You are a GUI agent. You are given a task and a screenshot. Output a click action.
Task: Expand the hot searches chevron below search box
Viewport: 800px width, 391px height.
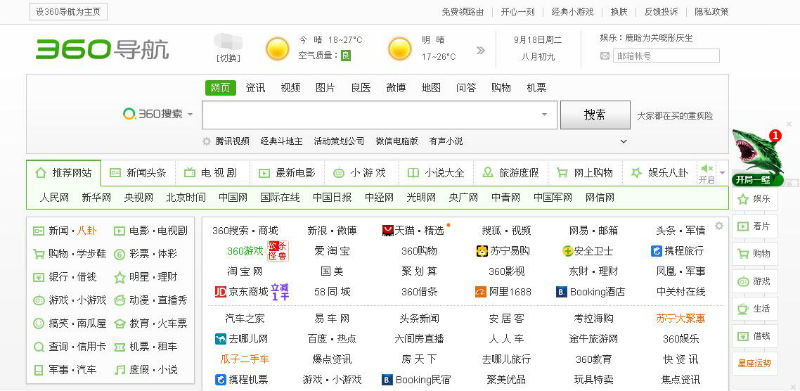(623, 141)
